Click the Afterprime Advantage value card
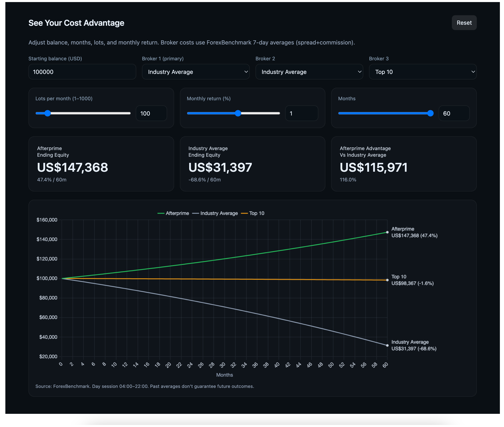The height and width of the screenshot is (427, 504). 404,164
